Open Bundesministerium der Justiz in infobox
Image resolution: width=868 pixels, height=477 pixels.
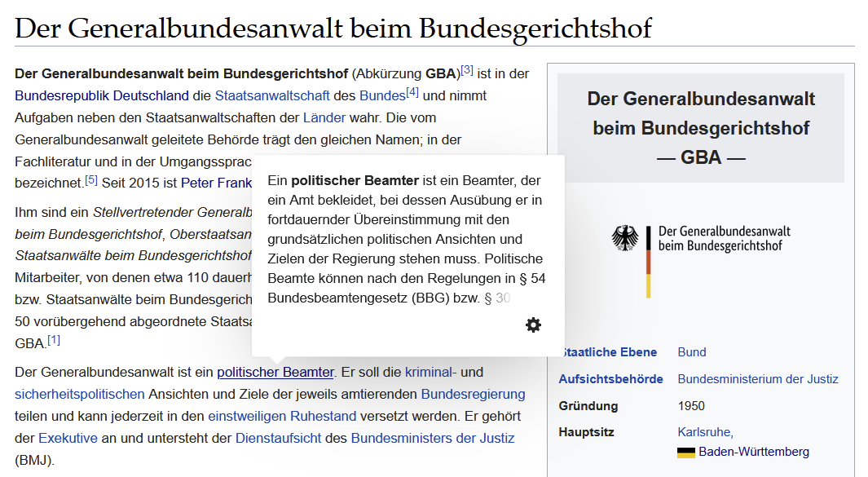pos(757,379)
